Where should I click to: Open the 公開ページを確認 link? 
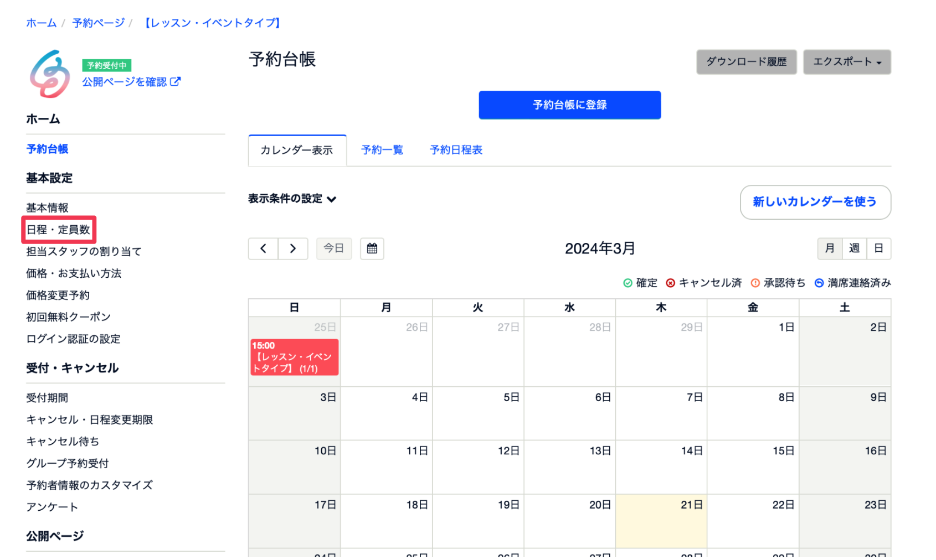tap(125, 82)
